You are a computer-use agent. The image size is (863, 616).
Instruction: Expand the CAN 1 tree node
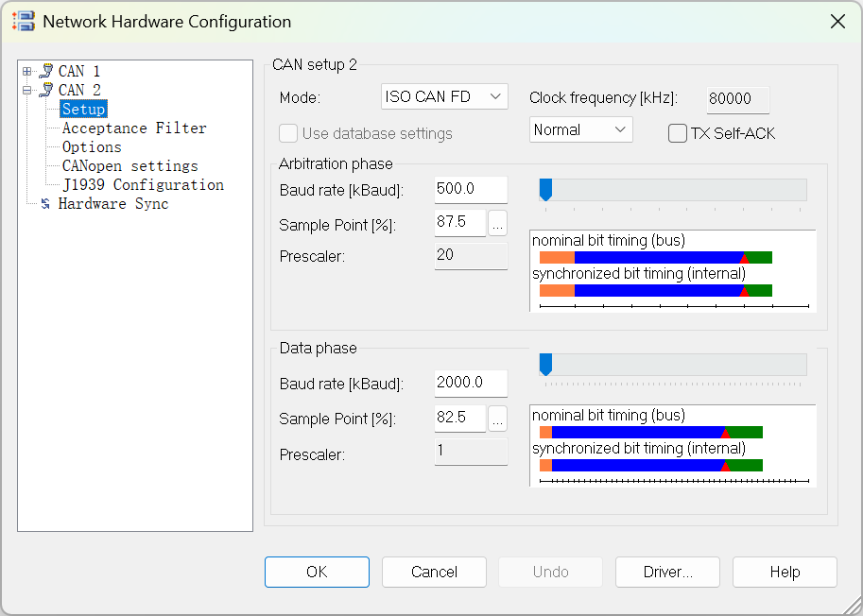pos(26,72)
